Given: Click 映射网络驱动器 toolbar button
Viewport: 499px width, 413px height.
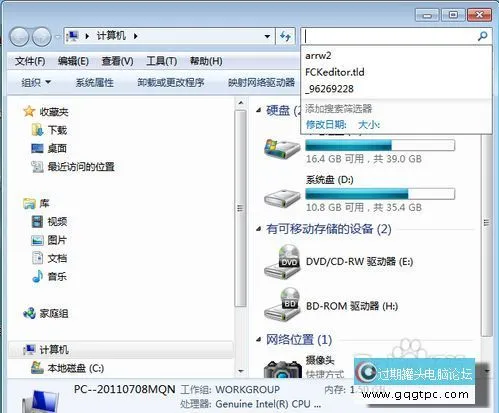Looking at the screenshot, I should 261,82.
